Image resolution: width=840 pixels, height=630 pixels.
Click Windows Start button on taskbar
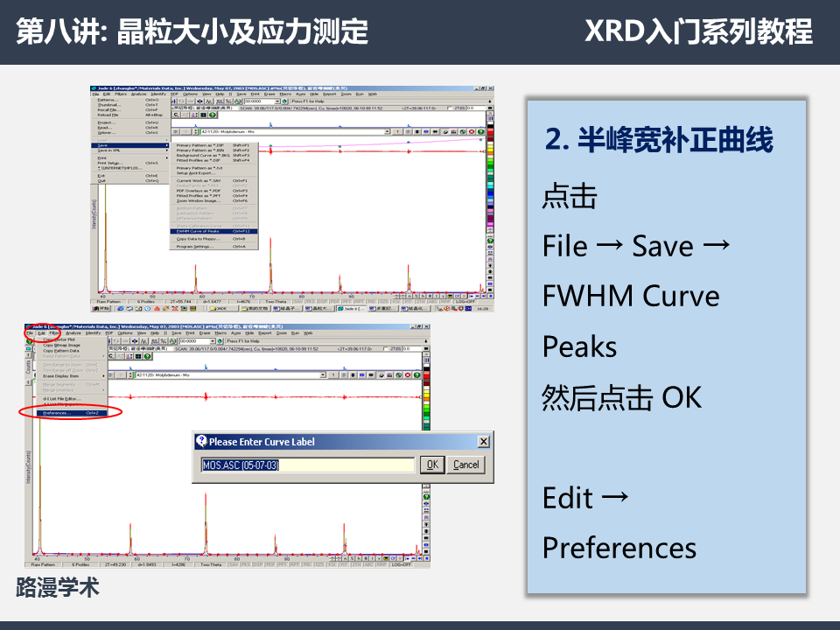(x=101, y=309)
